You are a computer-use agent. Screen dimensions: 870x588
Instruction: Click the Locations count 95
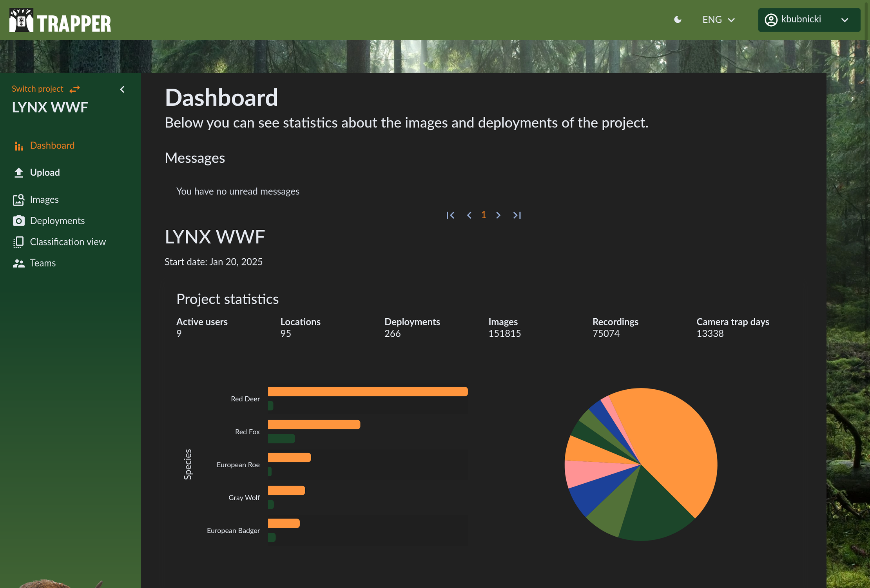(x=286, y=334)
